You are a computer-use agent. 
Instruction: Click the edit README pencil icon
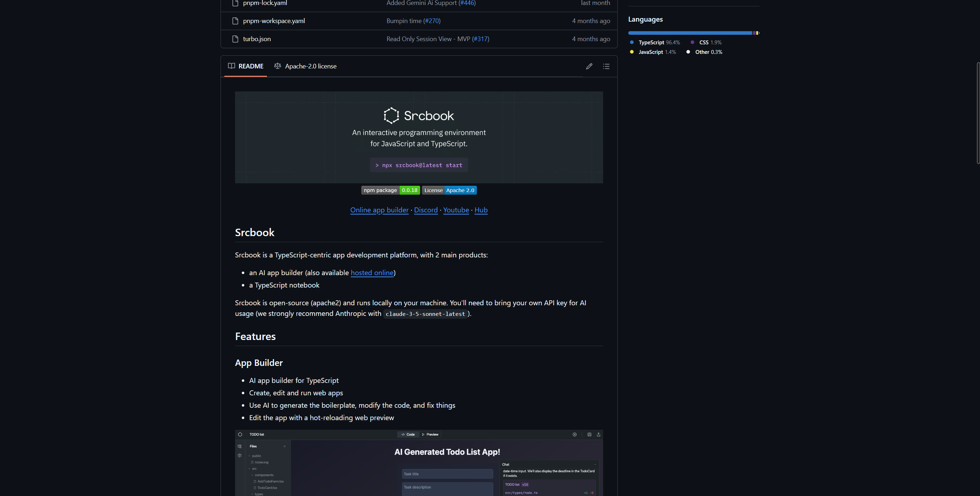[x=589, y=66]
